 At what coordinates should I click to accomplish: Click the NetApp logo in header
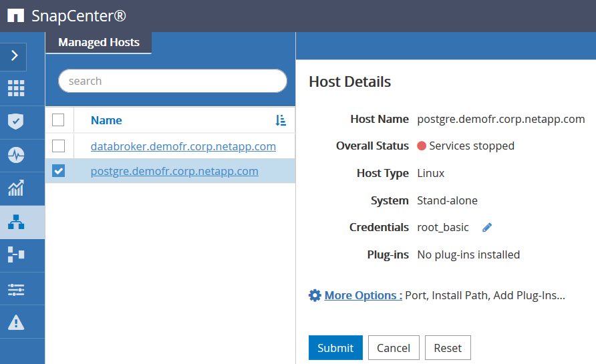(15, 16)
